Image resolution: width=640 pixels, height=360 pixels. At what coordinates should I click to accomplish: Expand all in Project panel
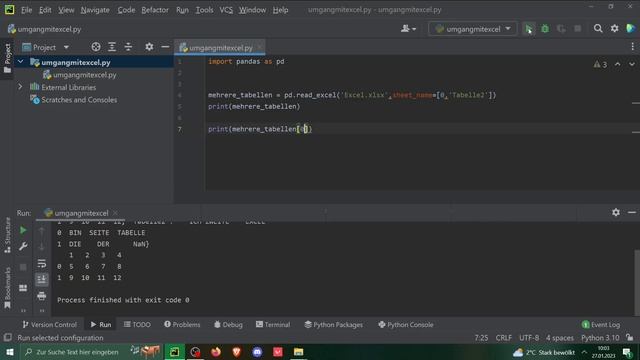click(112, 47)
